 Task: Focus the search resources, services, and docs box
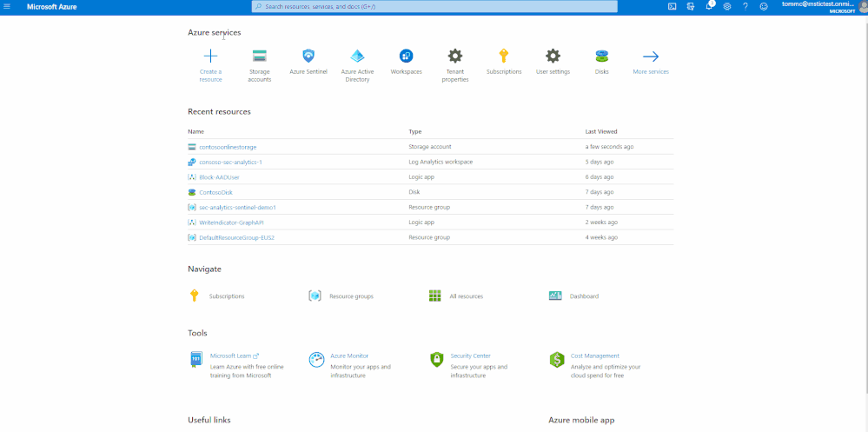pos(434,7)
